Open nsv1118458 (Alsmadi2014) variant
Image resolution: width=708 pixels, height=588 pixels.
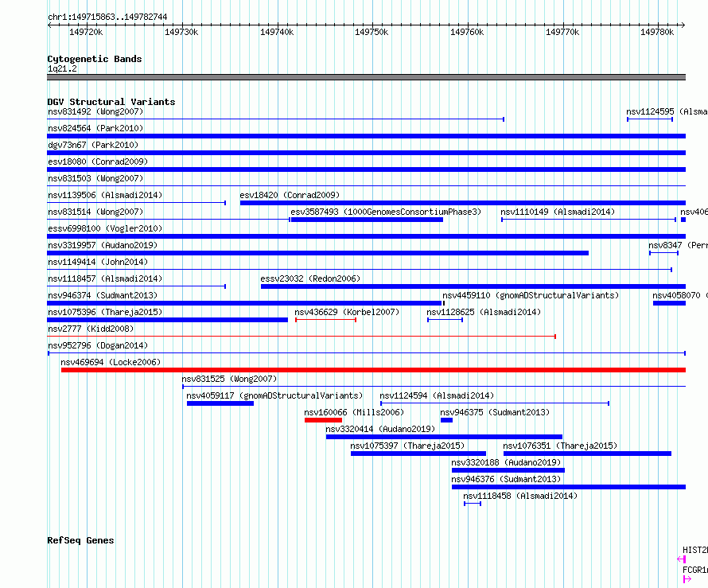pos(473,504)
